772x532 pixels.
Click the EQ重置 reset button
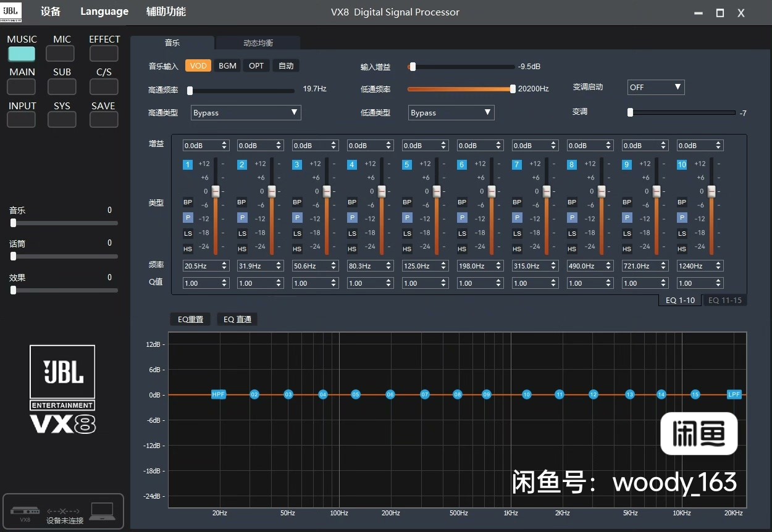coord(190,319)
